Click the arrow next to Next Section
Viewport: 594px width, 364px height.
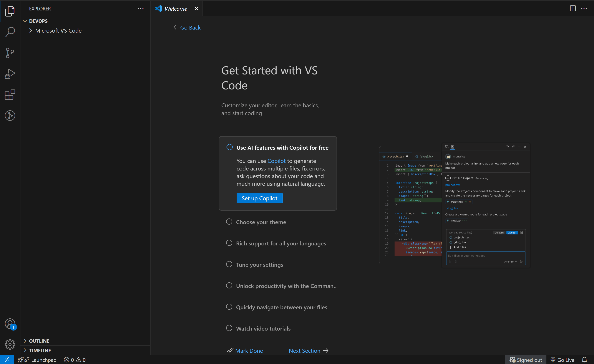(326, 351)
